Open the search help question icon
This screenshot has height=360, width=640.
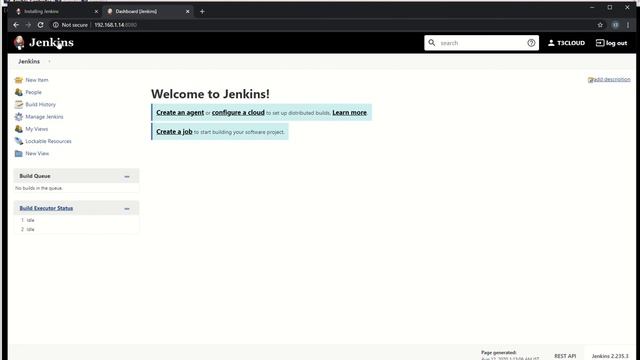[x=531, y=43]
